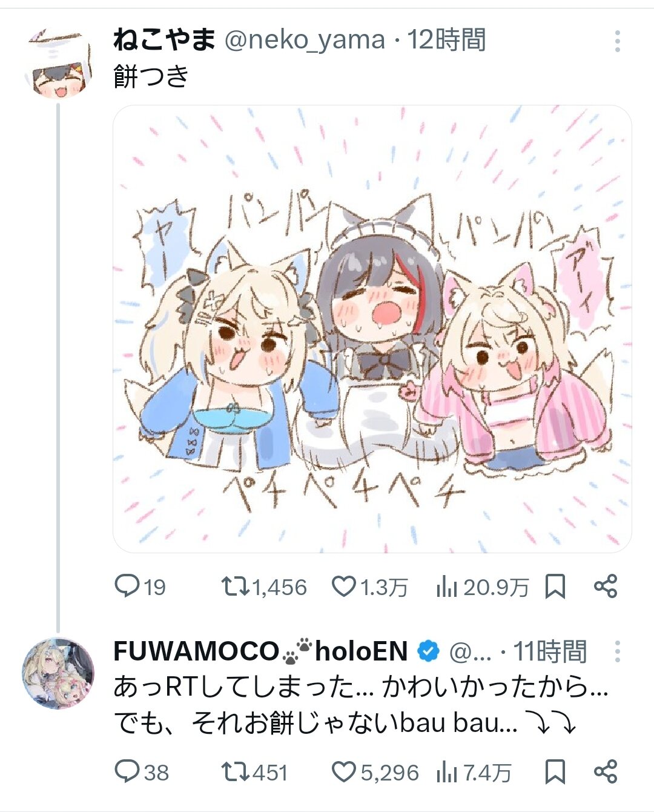Open the 12時間 timestamp of ねこやま's post

(x=446, y=40)
